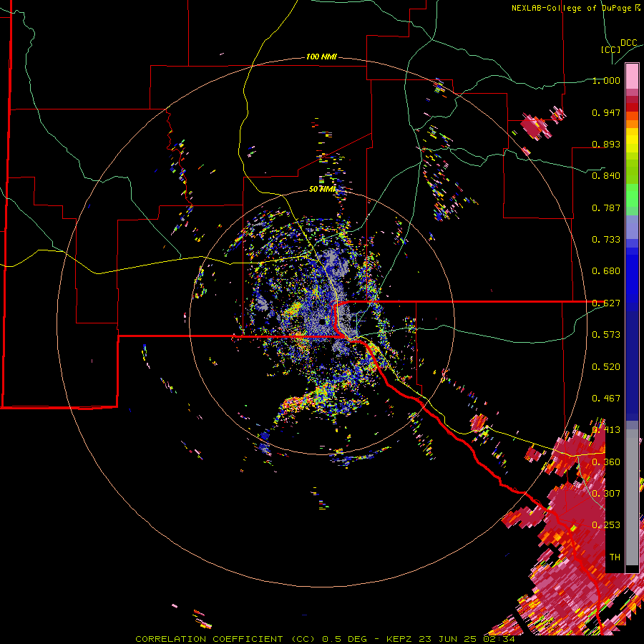Select the 0.627 scale value
The image size is (644, 644).
pyautogui.click(x=606, y=303)
